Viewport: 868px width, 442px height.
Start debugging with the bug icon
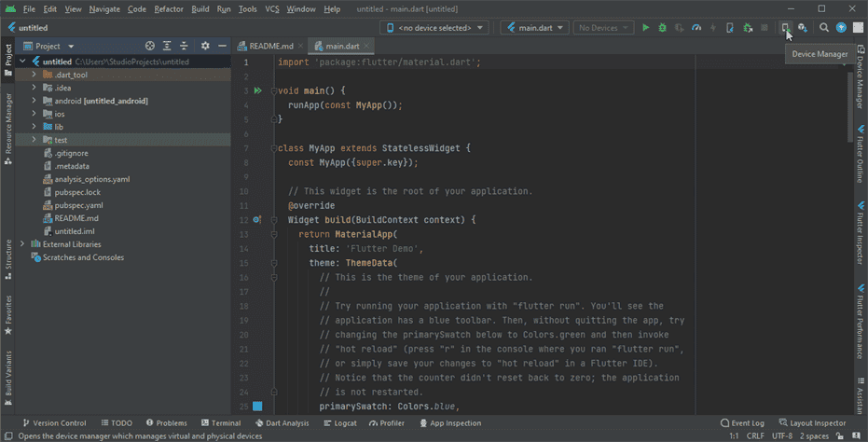pyautogui.click(x=662, y=28)
